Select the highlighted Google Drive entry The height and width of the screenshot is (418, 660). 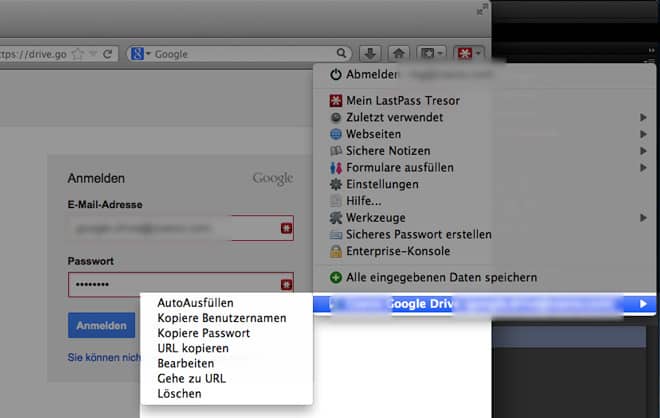pos(484,304)
